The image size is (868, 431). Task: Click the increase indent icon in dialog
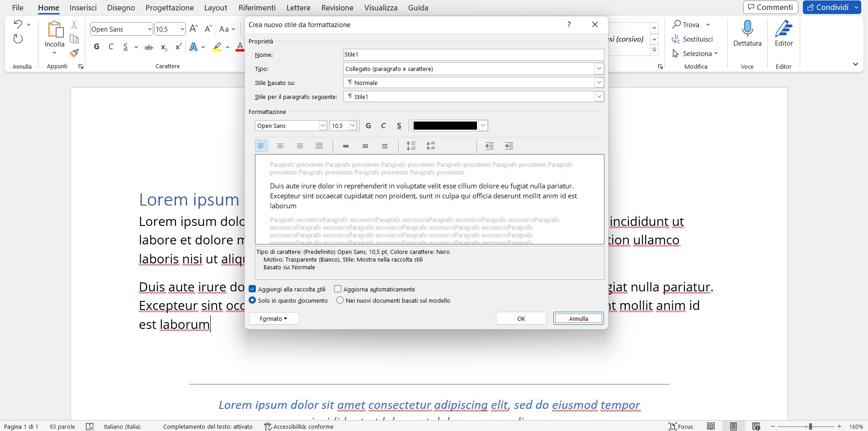[509, 146]
